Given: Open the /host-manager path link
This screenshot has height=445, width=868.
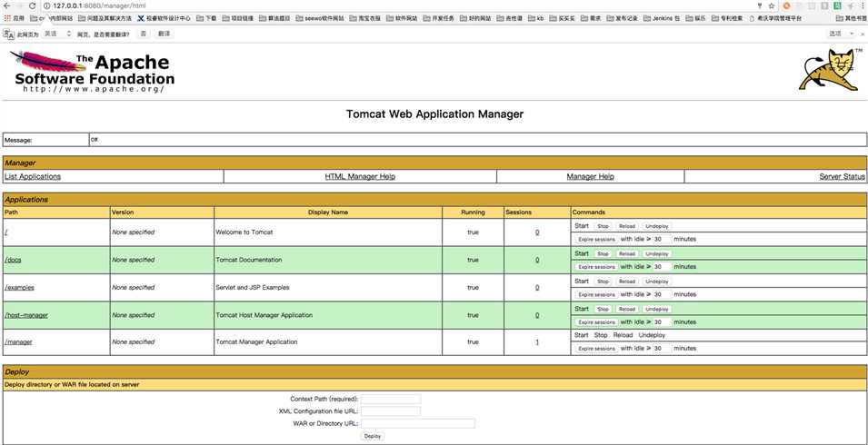Looking at the screenshot, I should [26, 315].
